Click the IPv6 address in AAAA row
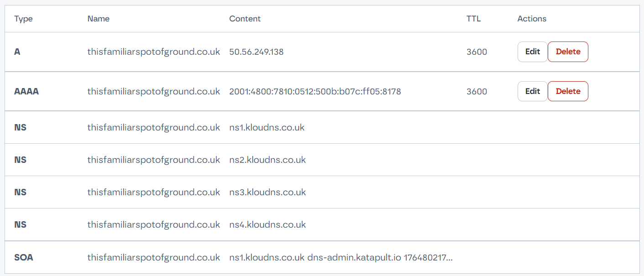Screen dimensions: 644x276 (315, 91)
